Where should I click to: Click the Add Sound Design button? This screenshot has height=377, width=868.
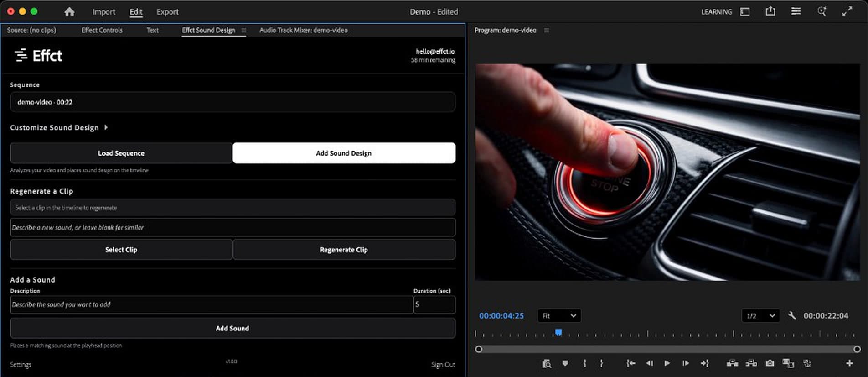(344, 153)
